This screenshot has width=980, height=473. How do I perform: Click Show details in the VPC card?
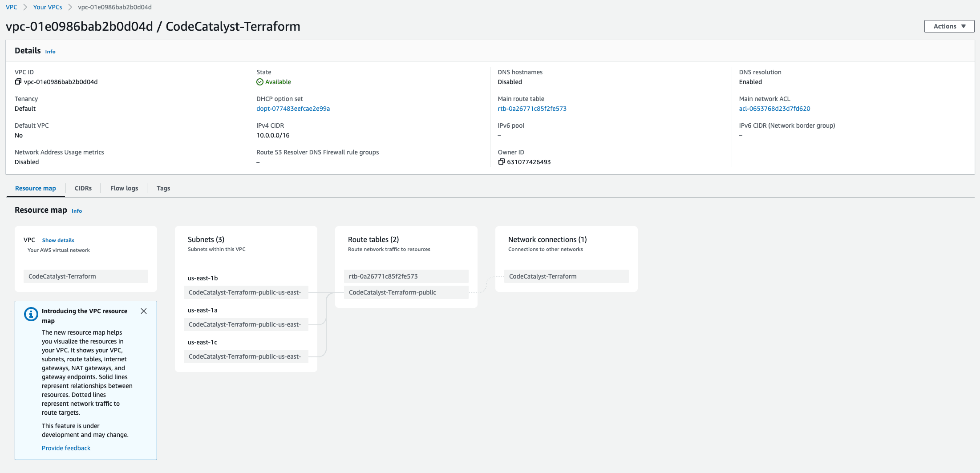[58, 240]
